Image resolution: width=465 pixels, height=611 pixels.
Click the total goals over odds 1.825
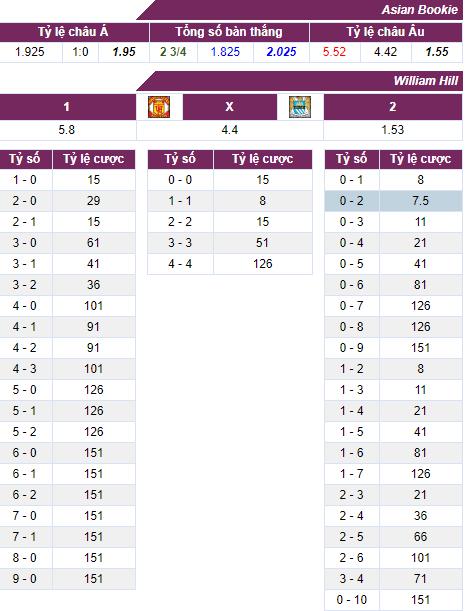coord(225,52)
